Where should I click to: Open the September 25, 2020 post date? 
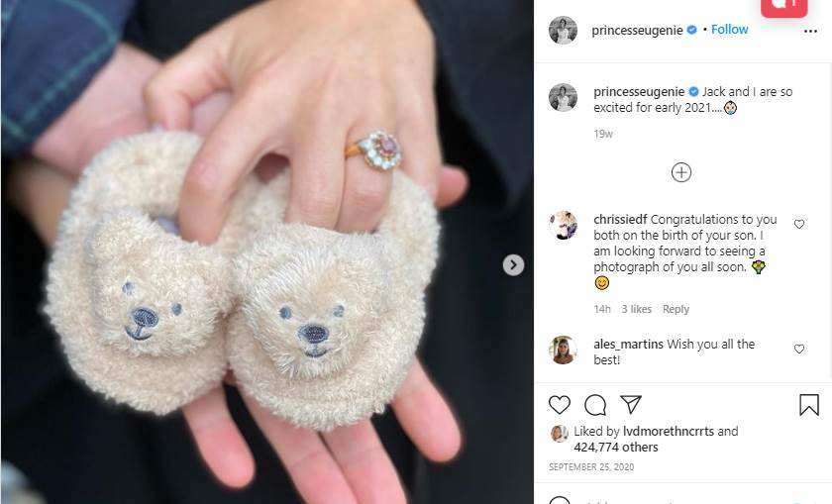[591, 466]
